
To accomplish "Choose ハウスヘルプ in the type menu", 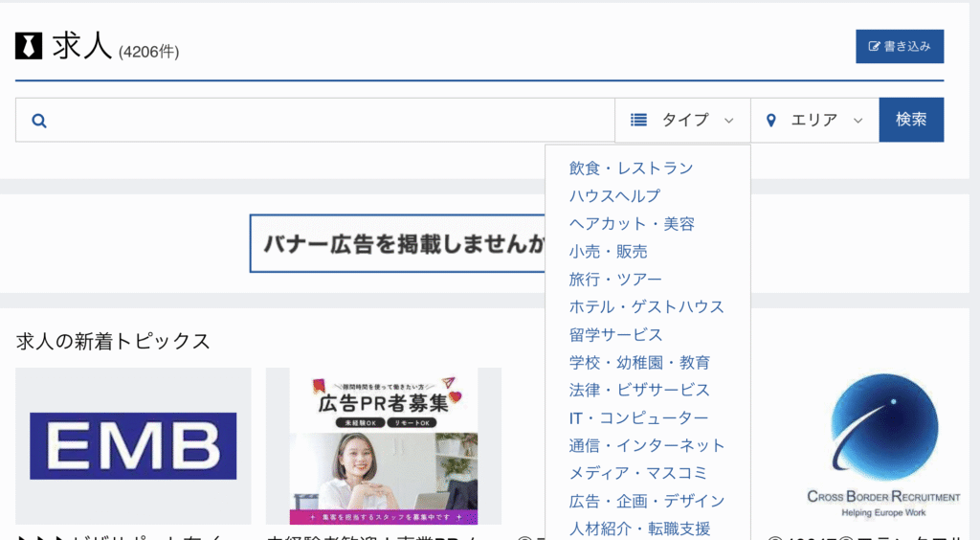I will 614,196.
